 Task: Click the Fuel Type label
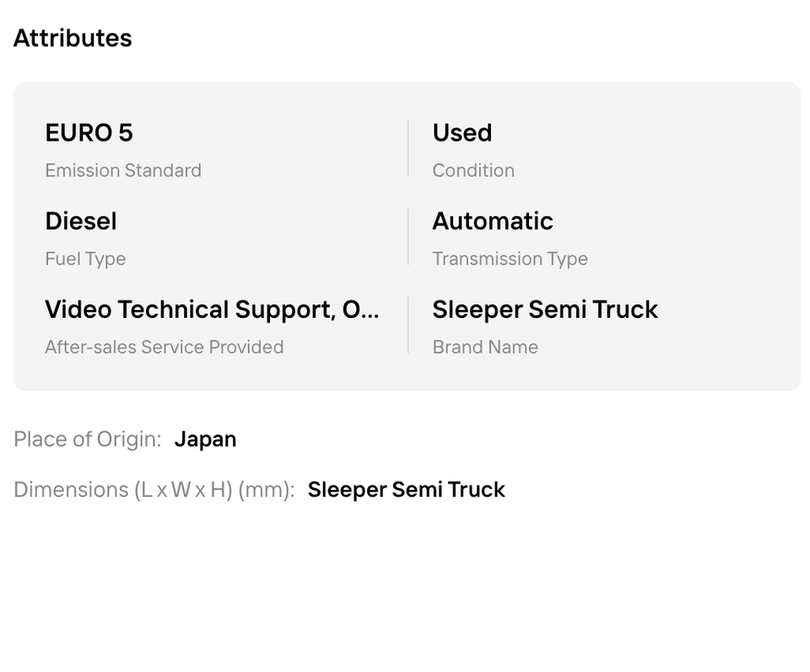(85, 259)
